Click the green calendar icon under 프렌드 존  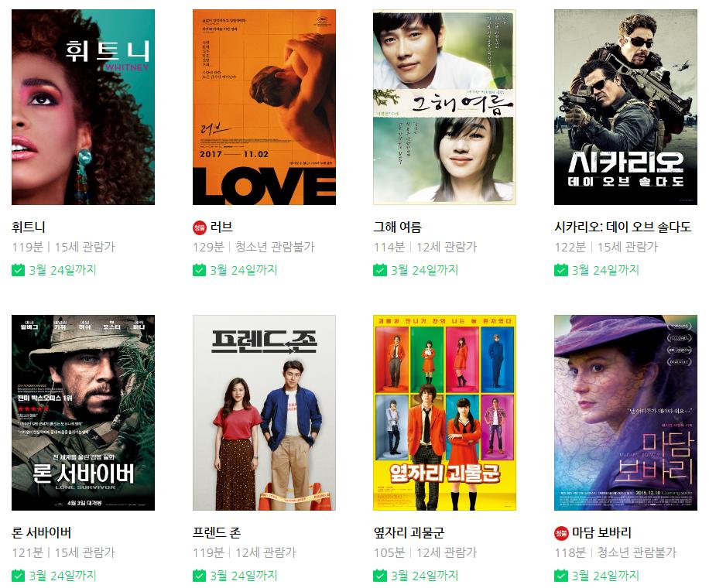[x=199, y=576]
